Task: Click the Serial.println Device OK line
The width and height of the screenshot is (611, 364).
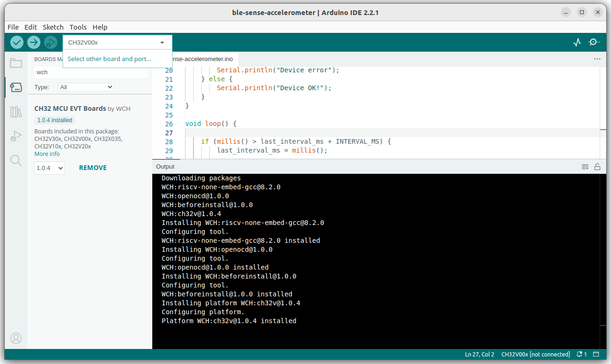Action: [x=274, y=88]
